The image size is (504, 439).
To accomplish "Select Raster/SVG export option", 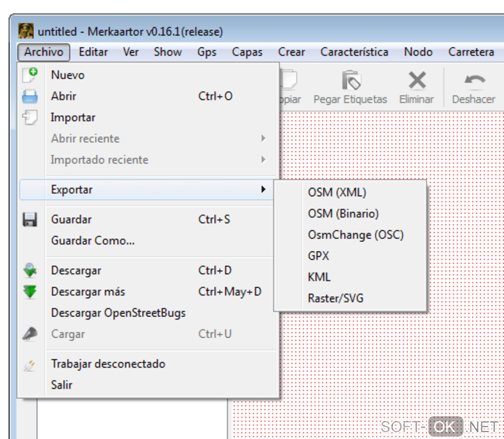I will (x=350, y=299).
